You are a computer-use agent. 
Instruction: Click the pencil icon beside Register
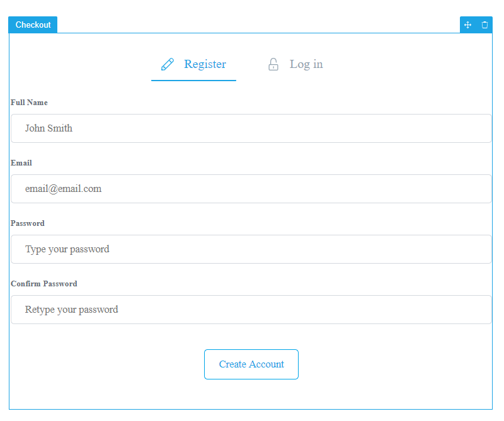pos(168,64)
